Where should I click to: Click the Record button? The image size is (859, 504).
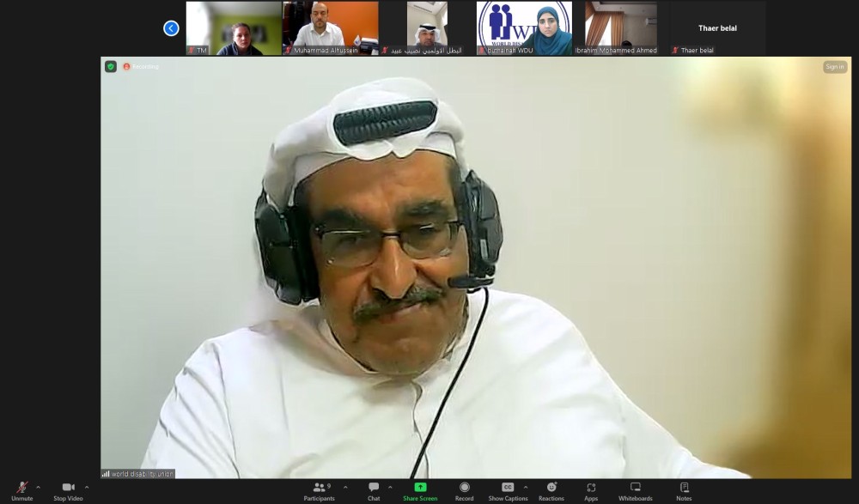tap(464, 491)
